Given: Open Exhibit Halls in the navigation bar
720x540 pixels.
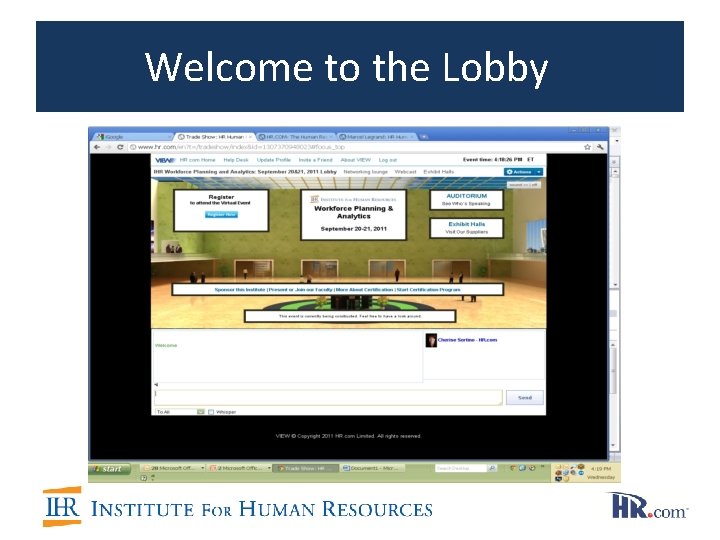Looking at the screenshot, I should tap(439, 172).
